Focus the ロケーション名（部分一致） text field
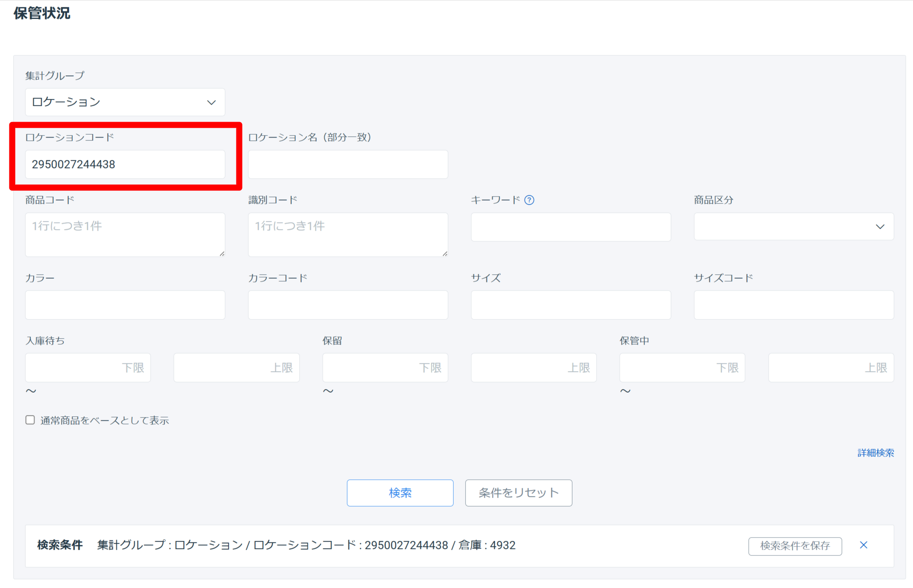 point(348,164)
